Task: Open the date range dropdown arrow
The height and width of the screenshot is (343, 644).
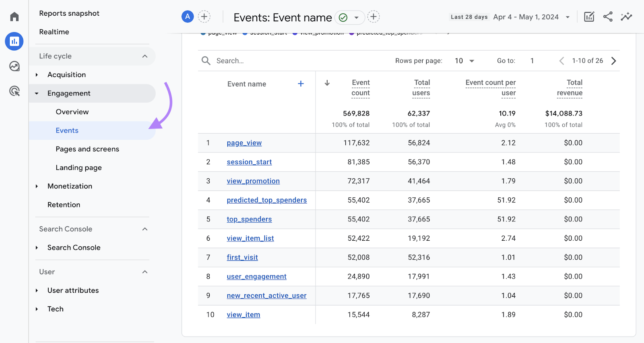Action: 568,17
